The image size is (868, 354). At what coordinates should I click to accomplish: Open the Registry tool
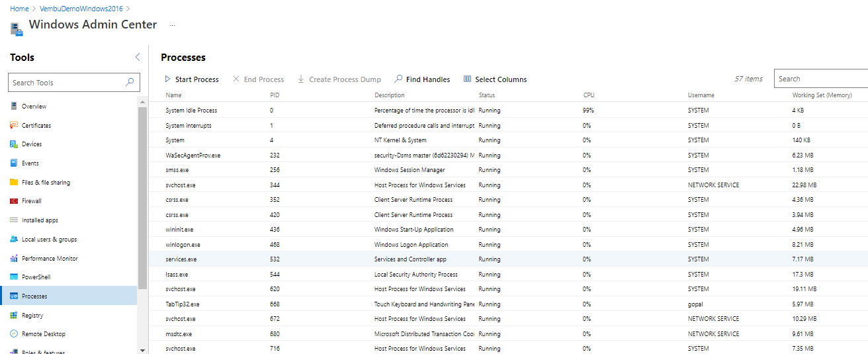[x=32, y=316]
